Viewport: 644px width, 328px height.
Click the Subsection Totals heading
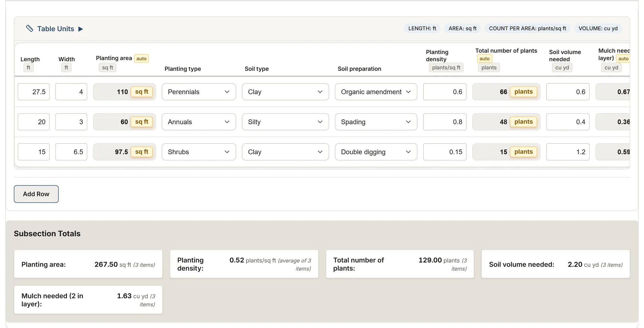(x=47, y=233)
